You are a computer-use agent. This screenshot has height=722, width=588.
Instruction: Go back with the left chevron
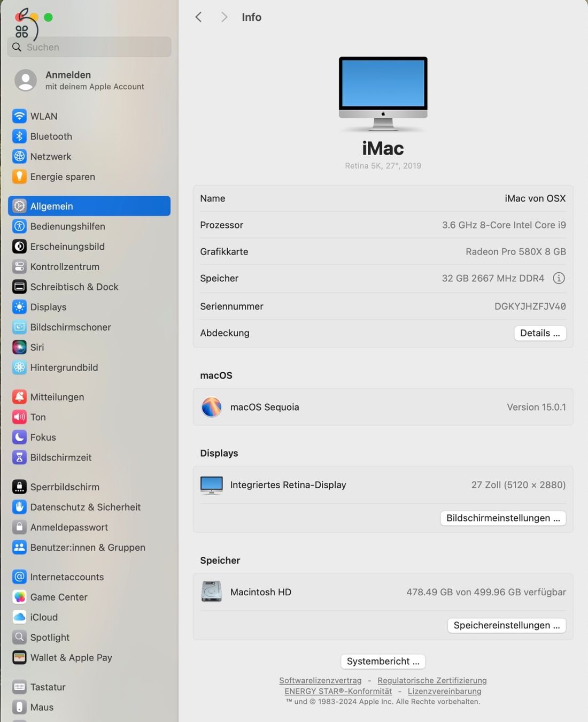pyautogui.click(x=198, y=17)
